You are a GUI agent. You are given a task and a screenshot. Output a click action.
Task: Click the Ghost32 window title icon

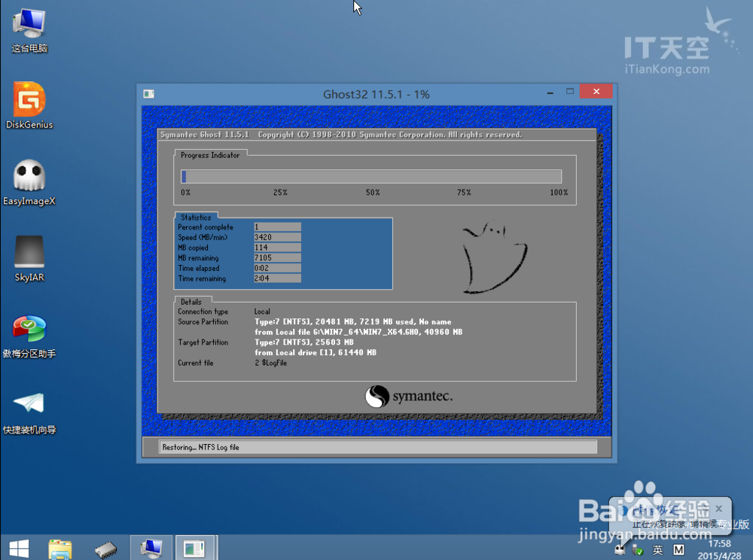tap(149, 94)
